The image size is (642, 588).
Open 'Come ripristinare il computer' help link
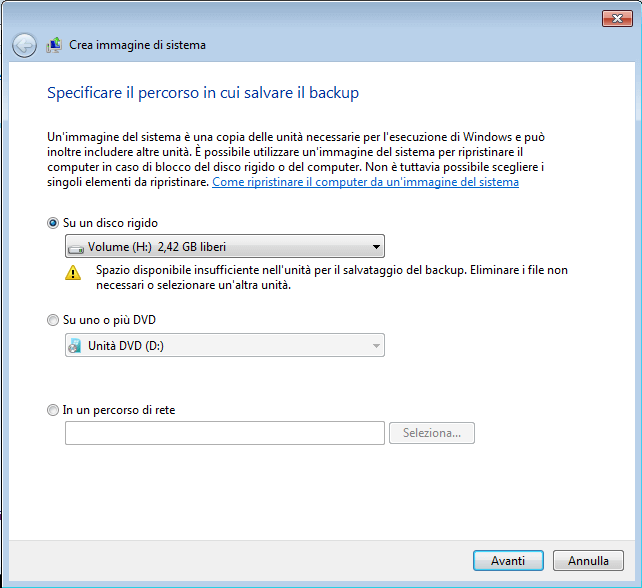(x=365, y=183)
